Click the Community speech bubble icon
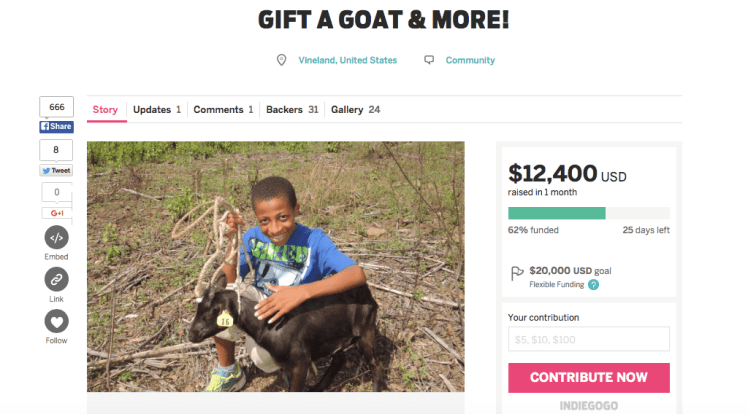 [429, 60]
